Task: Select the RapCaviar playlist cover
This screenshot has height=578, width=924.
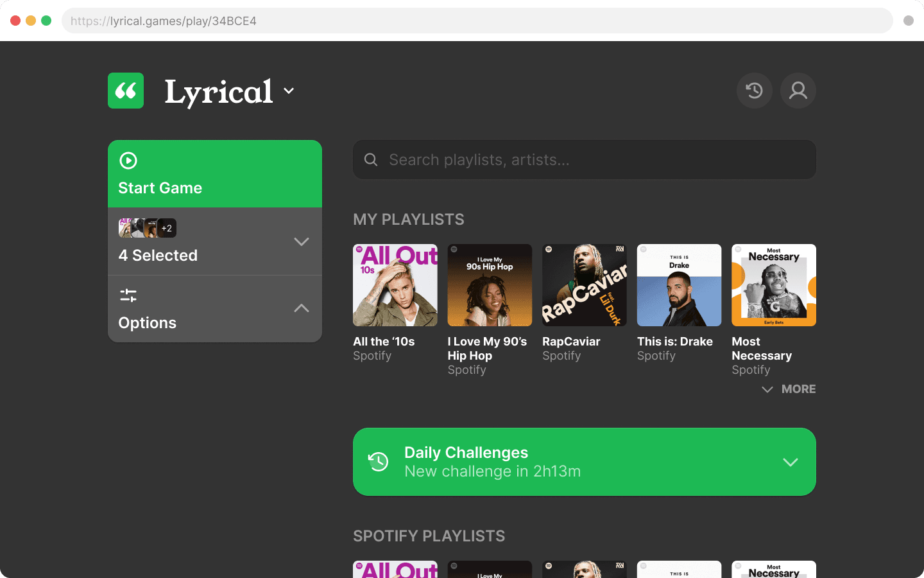Action: point(585,285)
